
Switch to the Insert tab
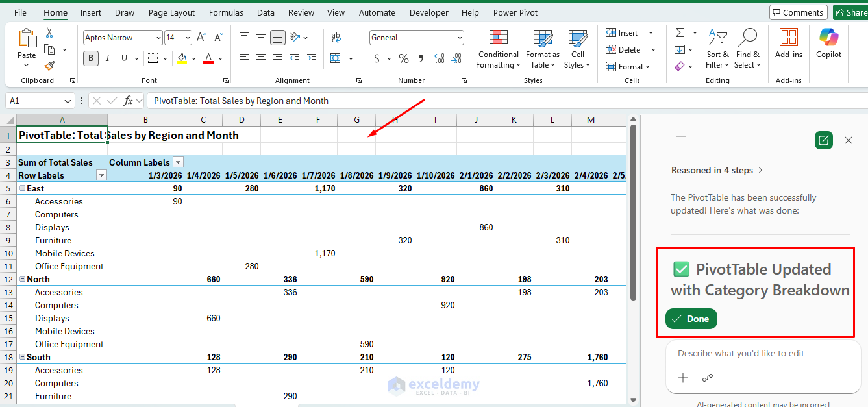point(91,12)
